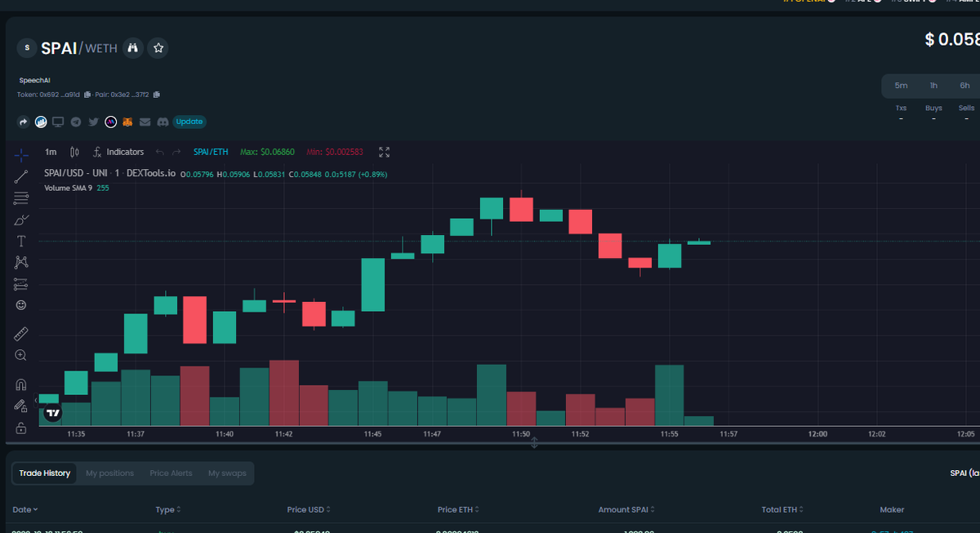
Task: Click the Update button
Action: click(189, 122)
